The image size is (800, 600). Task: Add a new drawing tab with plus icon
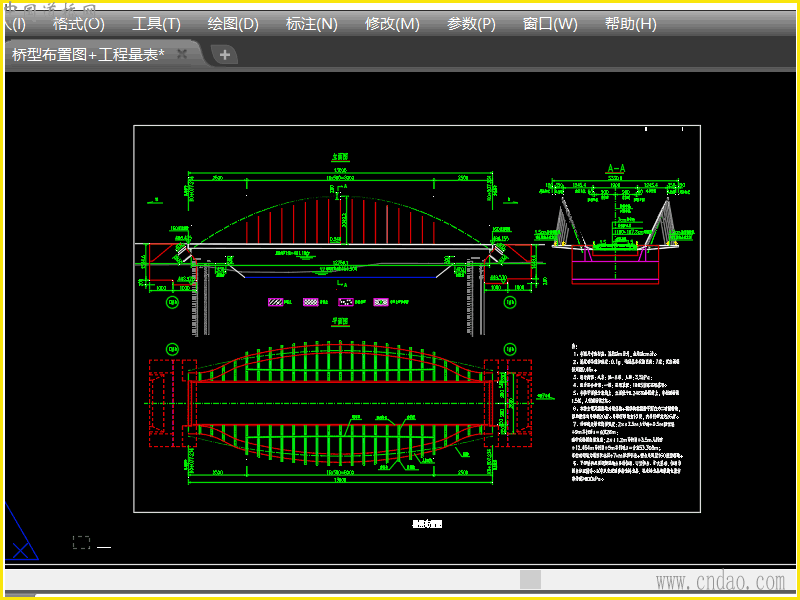coord(224,55)
